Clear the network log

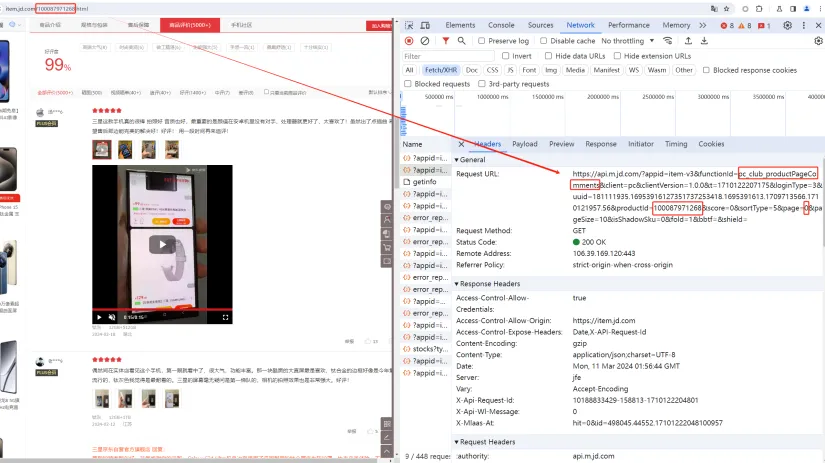pyautogui.click(x=425, y=41)
